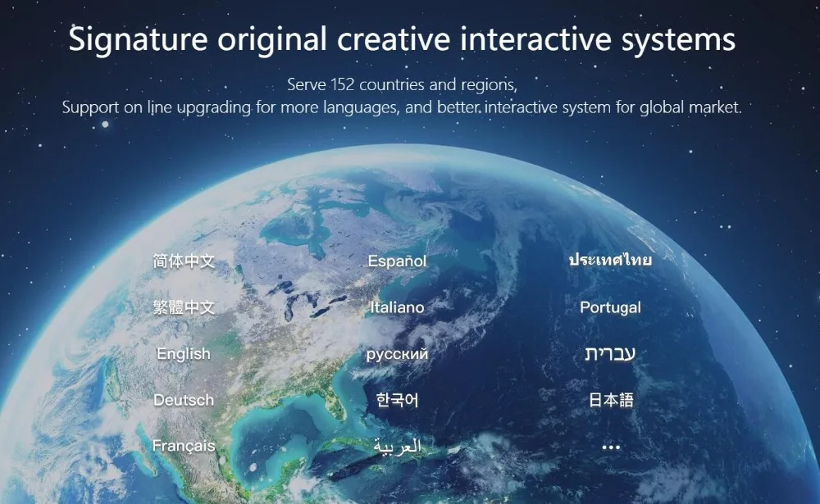Choose the العربية language label
820x504 pixels.
pos(397,447)
